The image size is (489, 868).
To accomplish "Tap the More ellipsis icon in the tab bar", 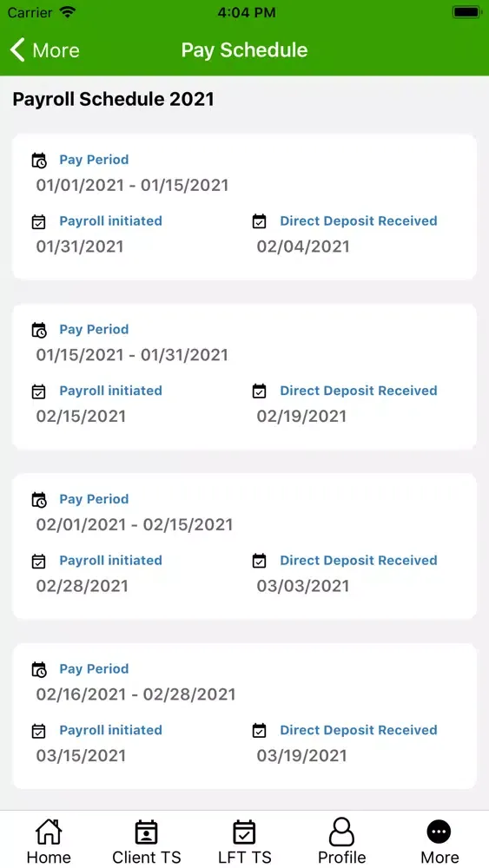I will click(x=439, y=832).
